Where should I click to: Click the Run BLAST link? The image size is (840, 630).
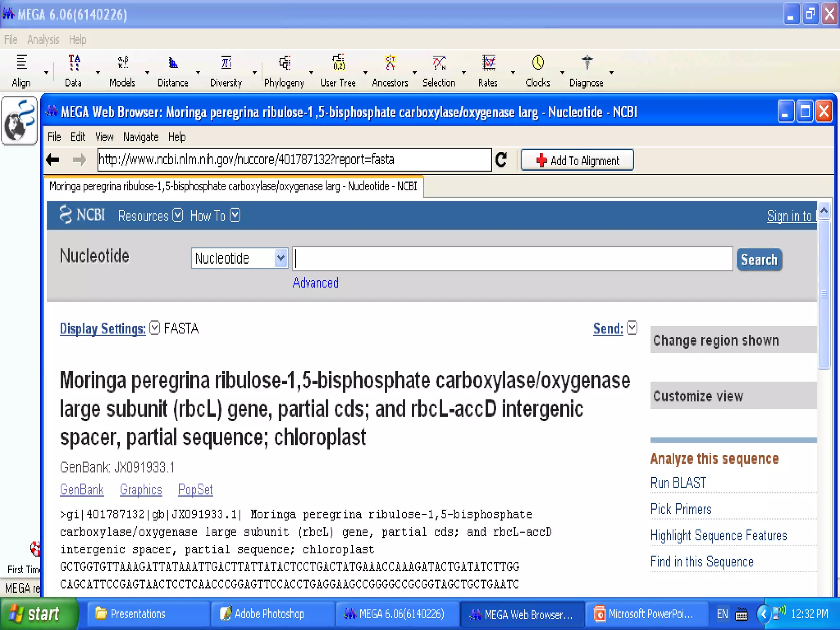click(x=678, y=483)
